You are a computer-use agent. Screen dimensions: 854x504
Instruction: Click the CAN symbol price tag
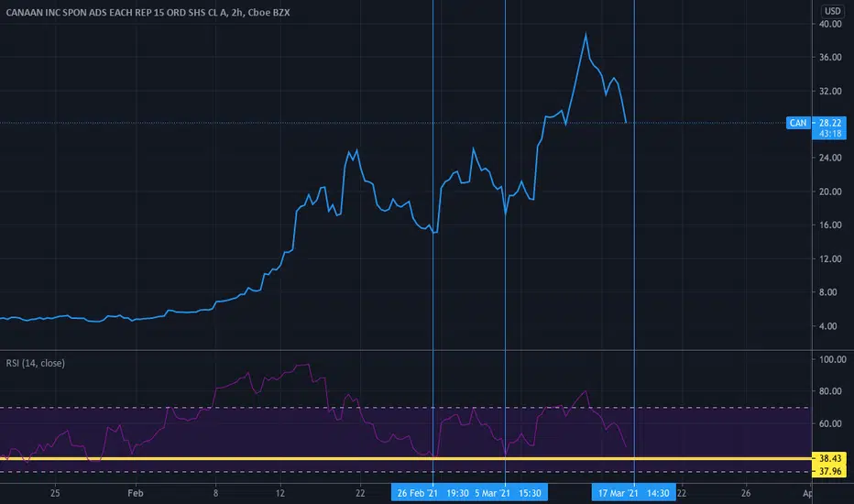pos(798,123)
